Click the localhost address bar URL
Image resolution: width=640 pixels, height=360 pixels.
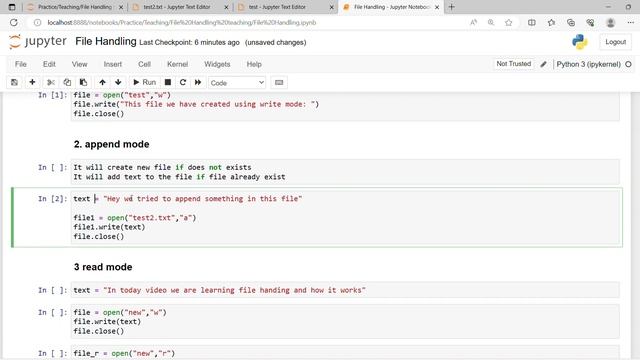pyautogui.click(x=182, y=22)
